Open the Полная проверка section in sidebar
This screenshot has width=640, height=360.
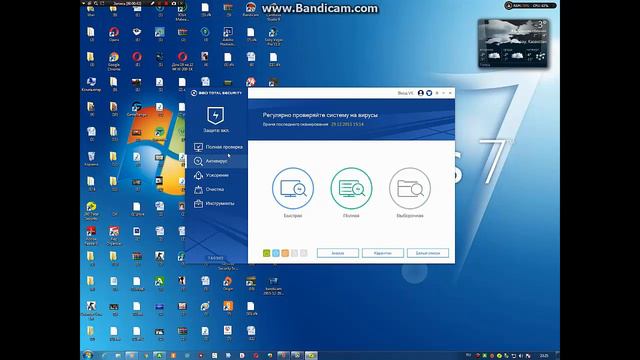click(x=217, y=147)
